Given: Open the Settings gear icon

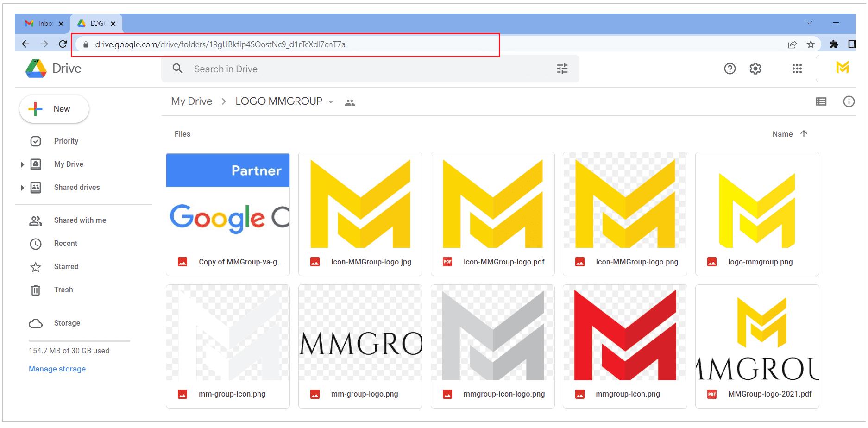Looking at the screenshot, I should (755, 69).
